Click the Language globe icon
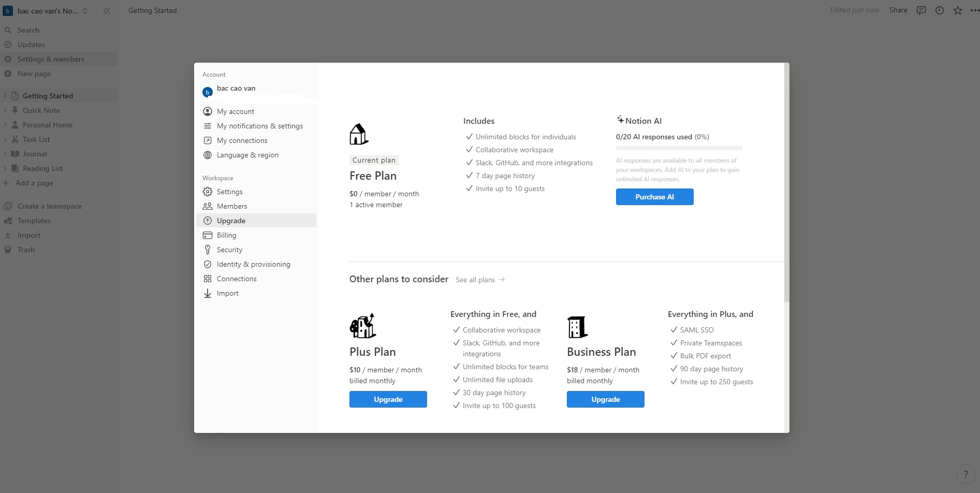Viewport: 980px width, 493px height. (208, 155)
